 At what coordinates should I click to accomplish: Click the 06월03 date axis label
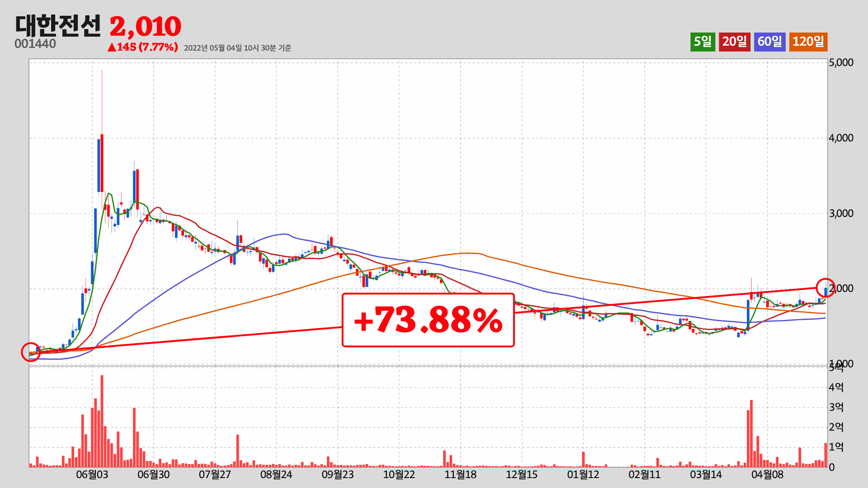[92, 474]
